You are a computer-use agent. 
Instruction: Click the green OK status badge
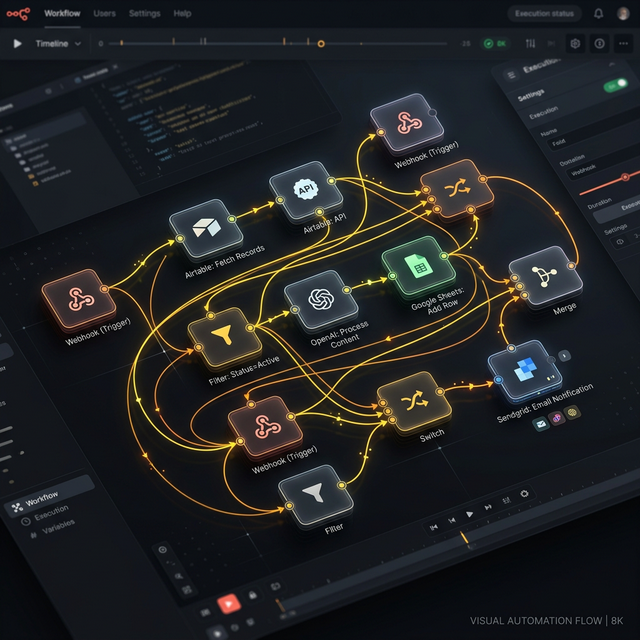point(495,43)
